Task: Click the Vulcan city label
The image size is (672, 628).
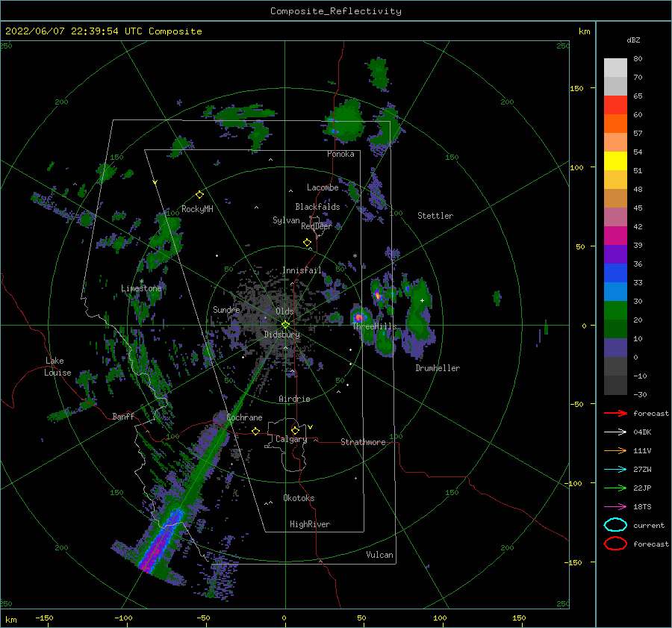Action: 380,555
